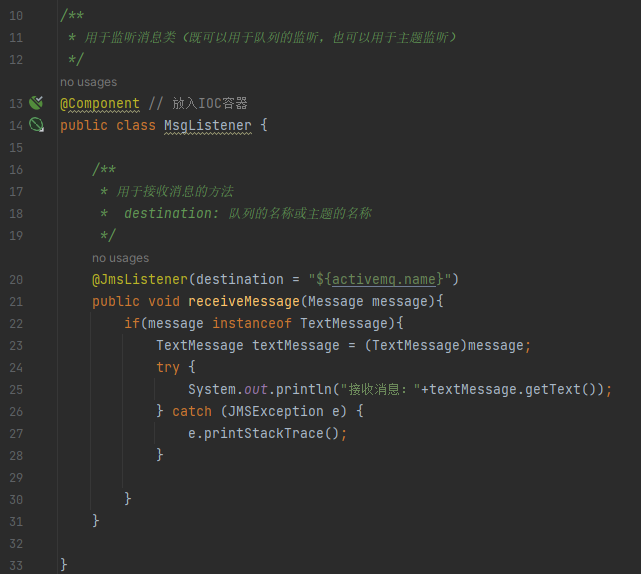Click line number 25 in the gutter
Screen dimensions: 641x574
point(16,389)
